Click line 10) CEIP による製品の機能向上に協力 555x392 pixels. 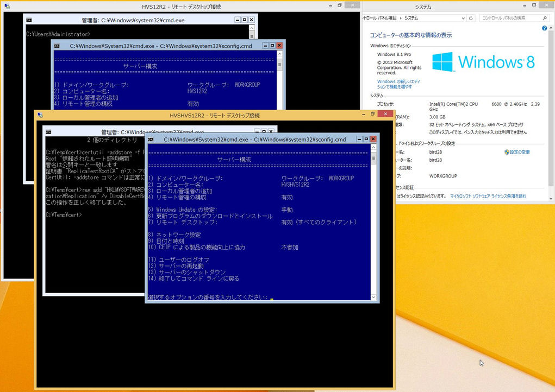click(x=196, y=247)
